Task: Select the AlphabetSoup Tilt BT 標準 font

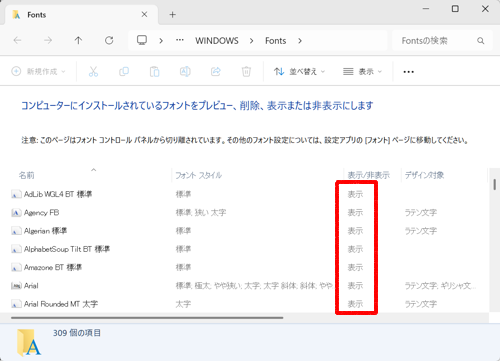Action: pos(67,249)
